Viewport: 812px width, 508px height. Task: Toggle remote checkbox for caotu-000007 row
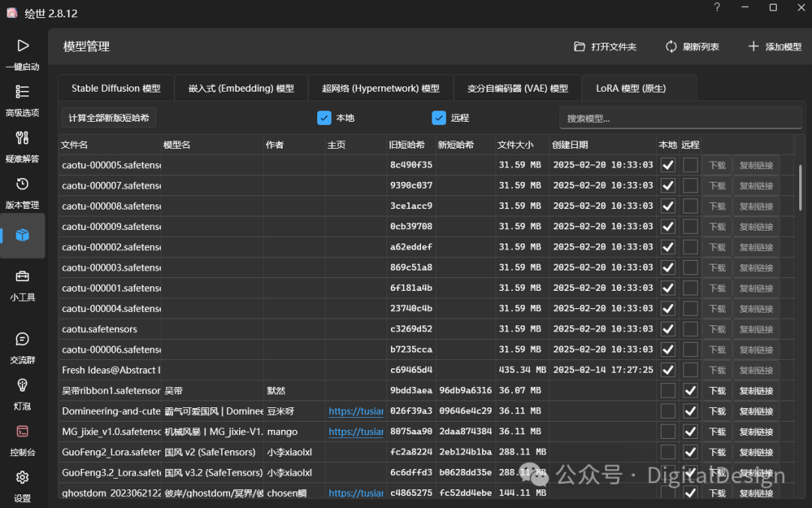coord(690,186)
